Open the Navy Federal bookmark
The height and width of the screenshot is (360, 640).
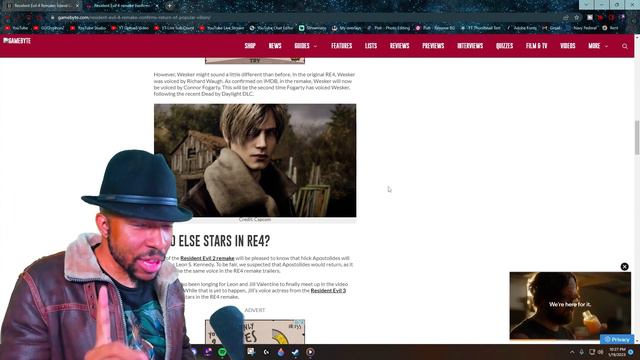tap(582, 28)
